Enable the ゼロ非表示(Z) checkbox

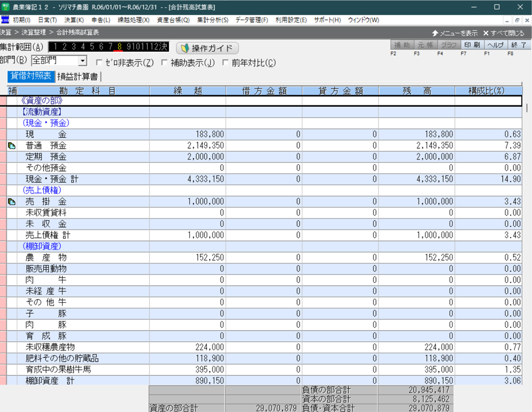(99, 62)
